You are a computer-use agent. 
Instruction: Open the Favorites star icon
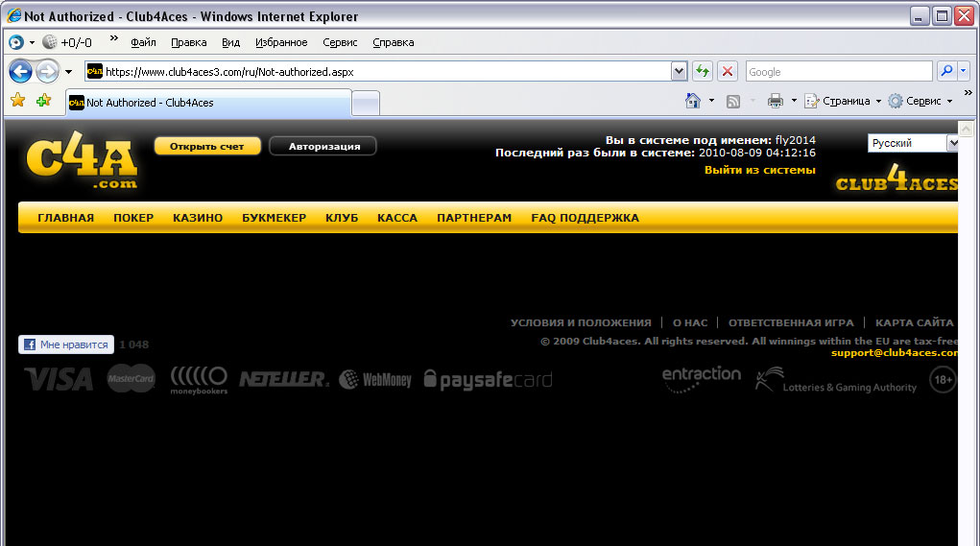18,100
